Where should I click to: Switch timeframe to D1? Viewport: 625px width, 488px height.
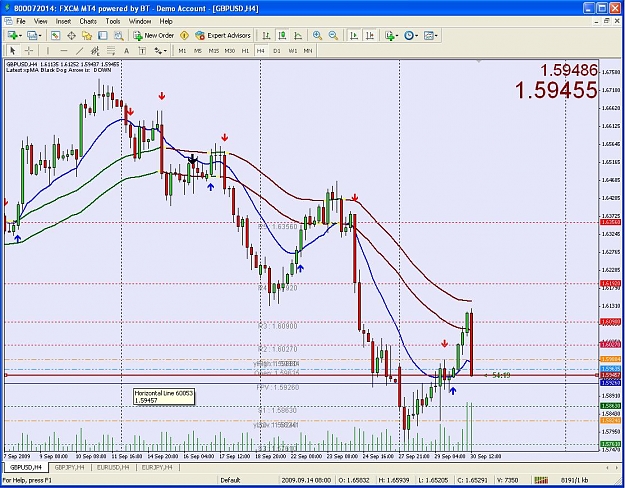tap(277, 51)
